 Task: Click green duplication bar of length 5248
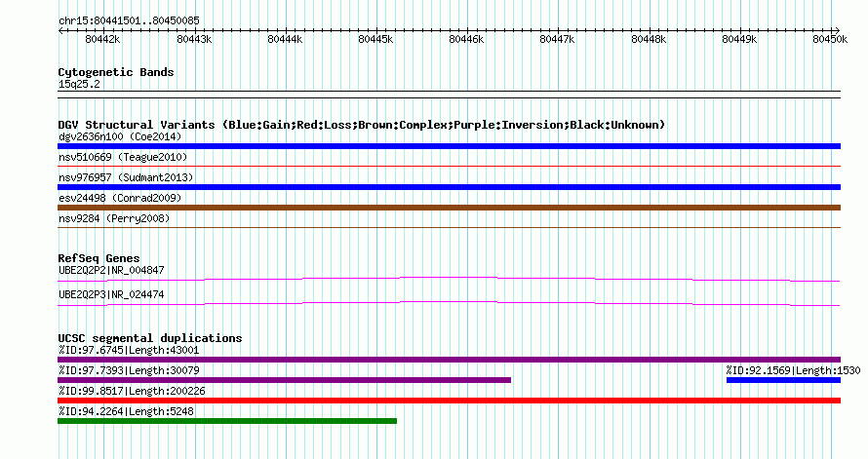(x=227, y=421)
